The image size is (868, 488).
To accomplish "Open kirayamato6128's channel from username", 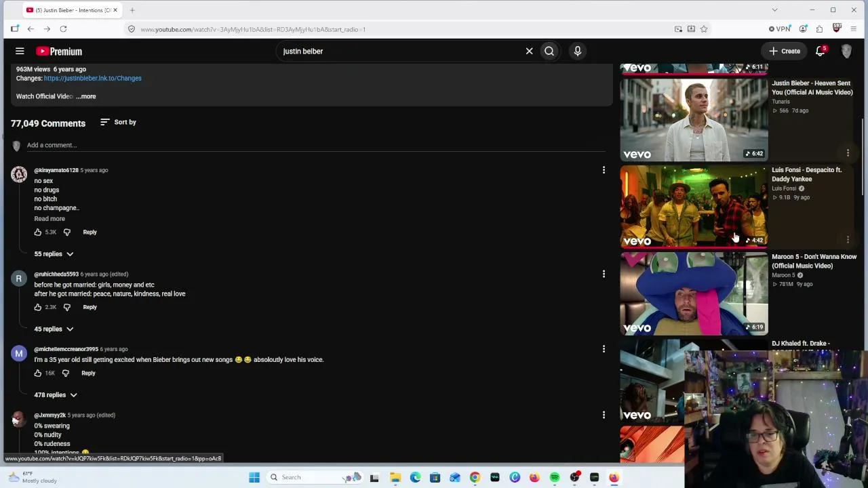I will click(56, 170).
